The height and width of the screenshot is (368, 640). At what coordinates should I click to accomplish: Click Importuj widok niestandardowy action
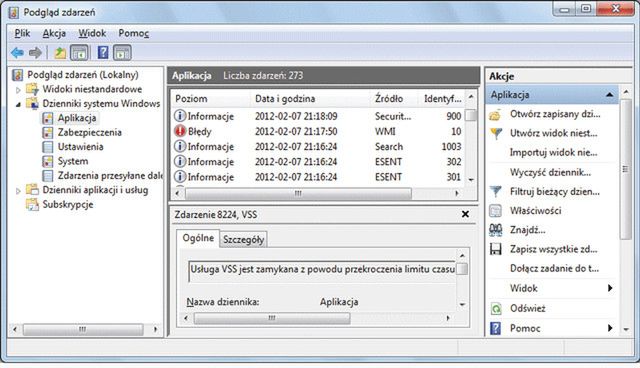(x=553, y=153)
